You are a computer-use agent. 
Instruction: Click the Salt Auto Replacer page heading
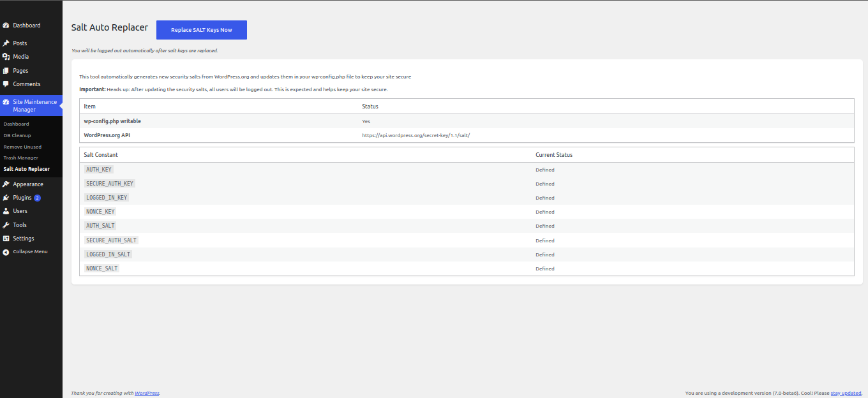[110, 27]
